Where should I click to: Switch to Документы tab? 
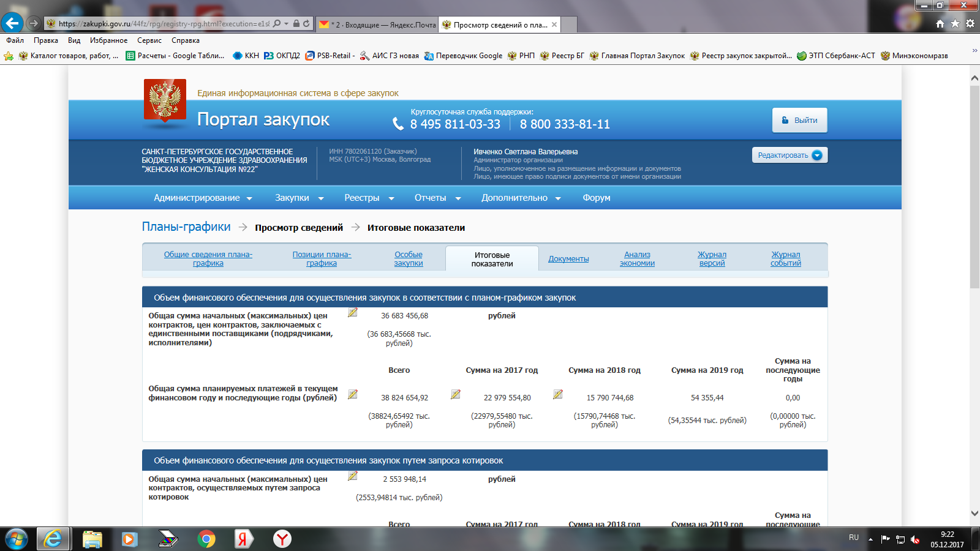568,258
